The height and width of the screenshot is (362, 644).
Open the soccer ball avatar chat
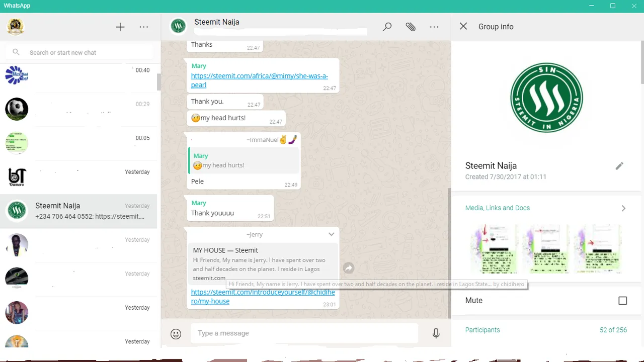click(x=17, y=109)
